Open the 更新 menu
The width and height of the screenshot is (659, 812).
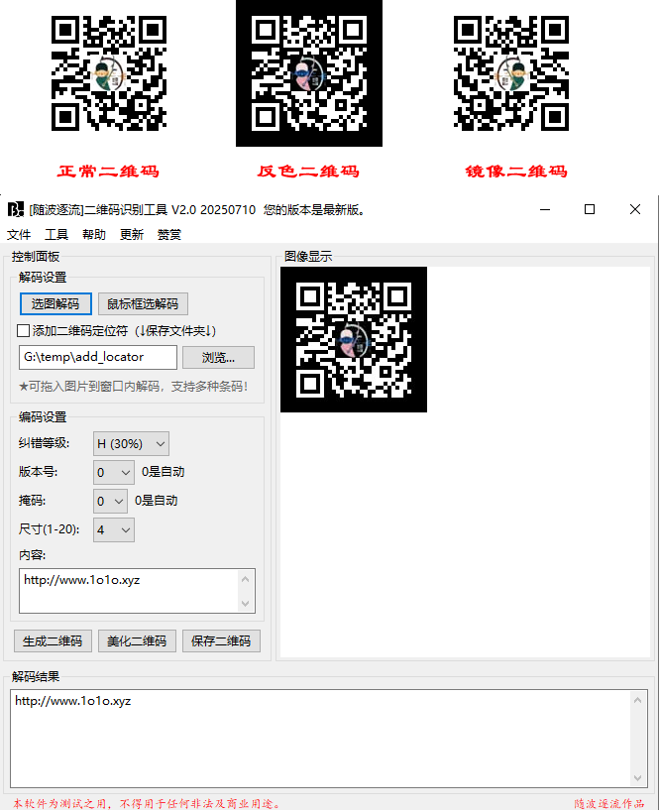coord(132,235)
